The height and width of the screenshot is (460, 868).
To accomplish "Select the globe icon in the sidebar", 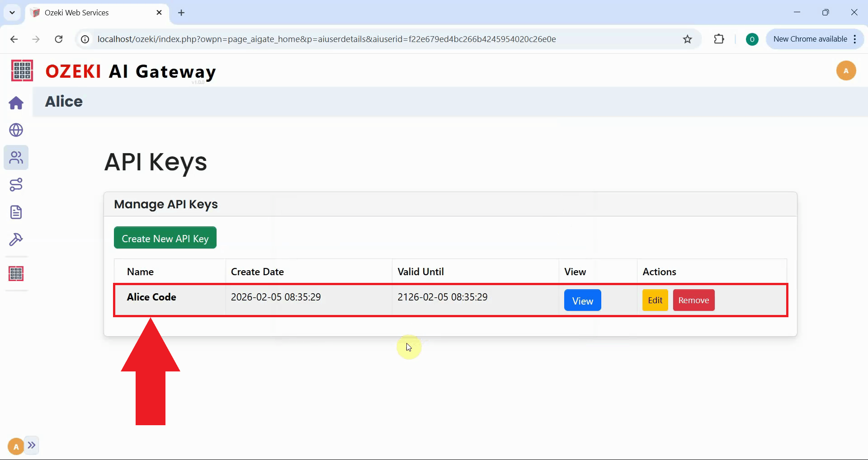I will [16, 130].
